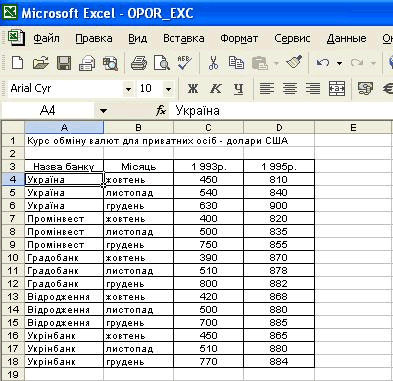Select the 'Назва банку' header cell
Screen dimensions: 393x381
(x=64, y=166)
